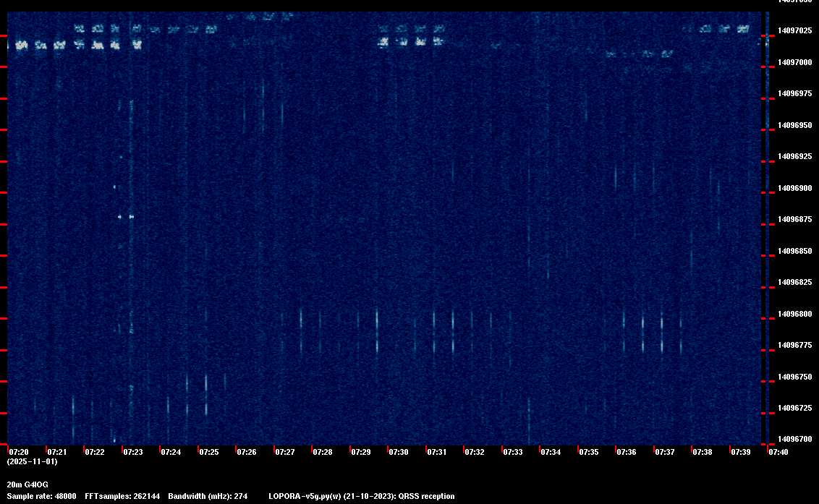Click the 07:31 time label
This screenshot has width=819, height=504.
point(437,452)
